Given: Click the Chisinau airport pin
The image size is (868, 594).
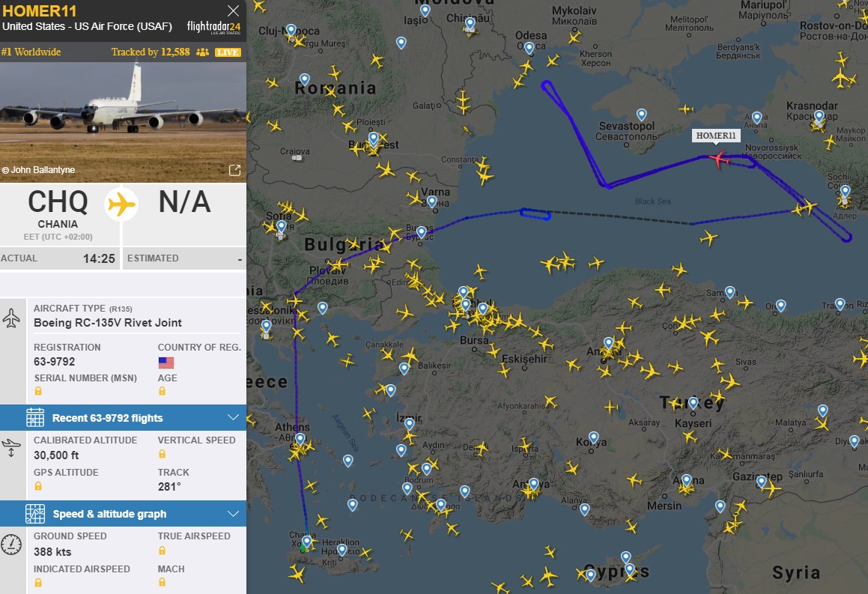Looking at the screenshot, I should [470, 23].
